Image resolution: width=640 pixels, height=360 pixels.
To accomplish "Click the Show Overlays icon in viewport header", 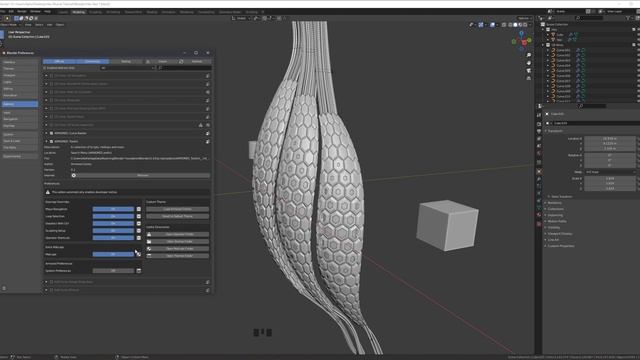I will point(492,25).
